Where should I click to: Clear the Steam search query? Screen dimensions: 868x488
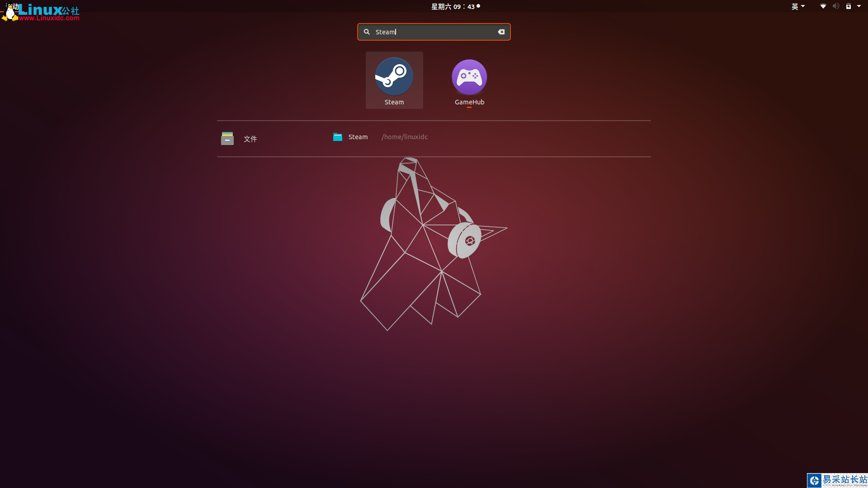point(501,32)
